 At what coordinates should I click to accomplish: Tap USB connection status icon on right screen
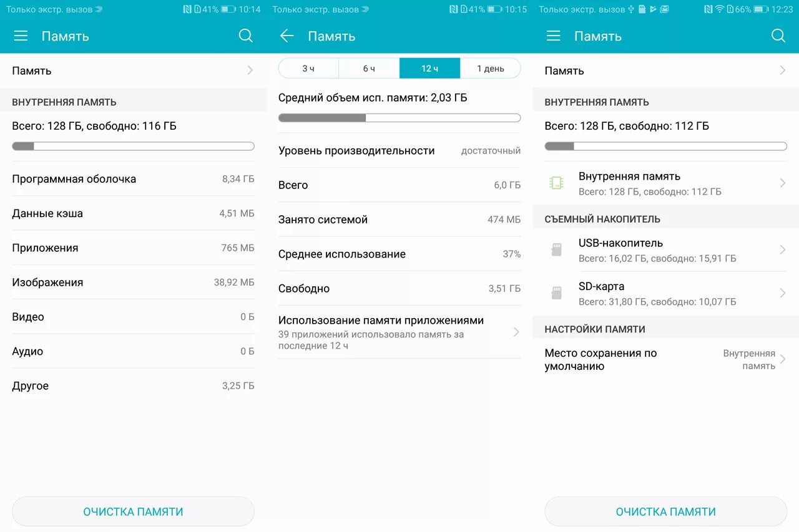tap(632, 9)
